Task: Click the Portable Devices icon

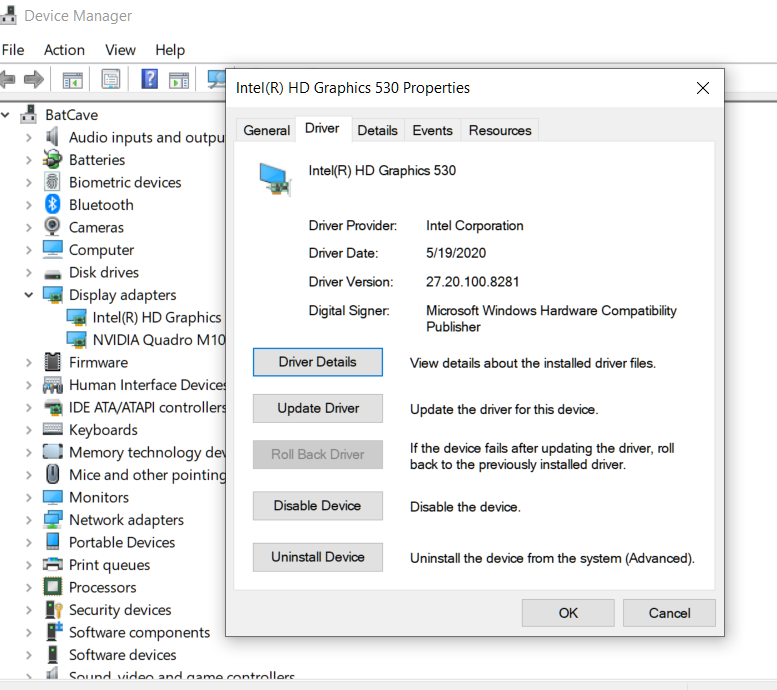Action: tap(53, 541)
